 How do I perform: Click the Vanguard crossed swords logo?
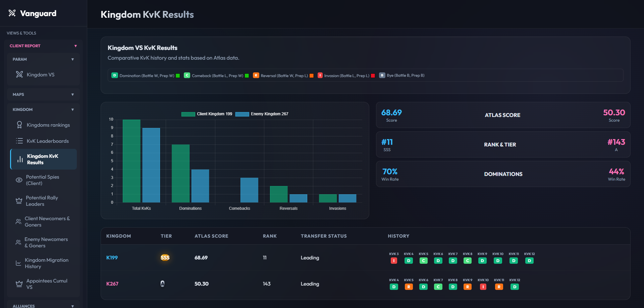(12, 13)
